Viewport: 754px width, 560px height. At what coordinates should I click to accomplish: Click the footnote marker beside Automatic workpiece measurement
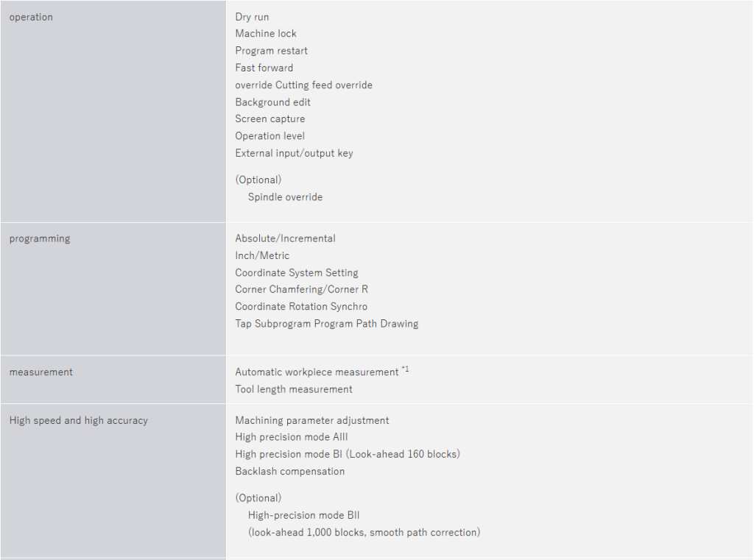(x=405, y=369)
